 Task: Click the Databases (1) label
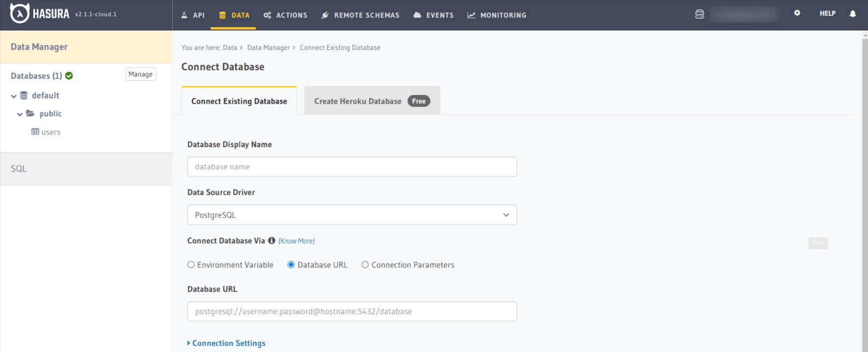pyautogui.click(x=36, y=76)
